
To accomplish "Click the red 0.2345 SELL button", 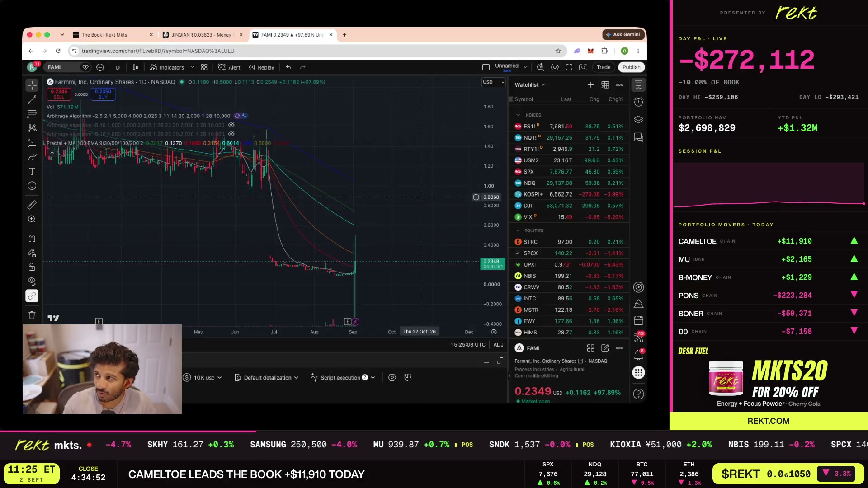I will pos(59,94).
